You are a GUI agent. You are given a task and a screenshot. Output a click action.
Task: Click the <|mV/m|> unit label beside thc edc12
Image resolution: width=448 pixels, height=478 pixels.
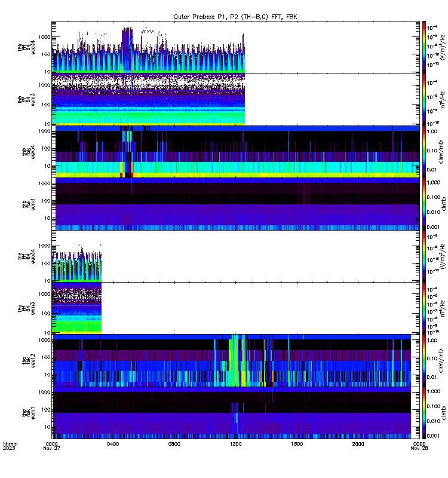click(441, 361)
